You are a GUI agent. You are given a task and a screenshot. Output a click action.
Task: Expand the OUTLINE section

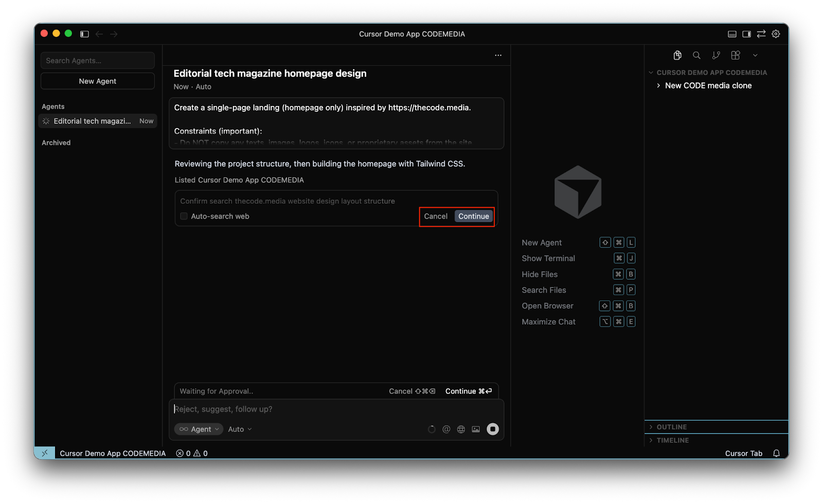(671, 427)
